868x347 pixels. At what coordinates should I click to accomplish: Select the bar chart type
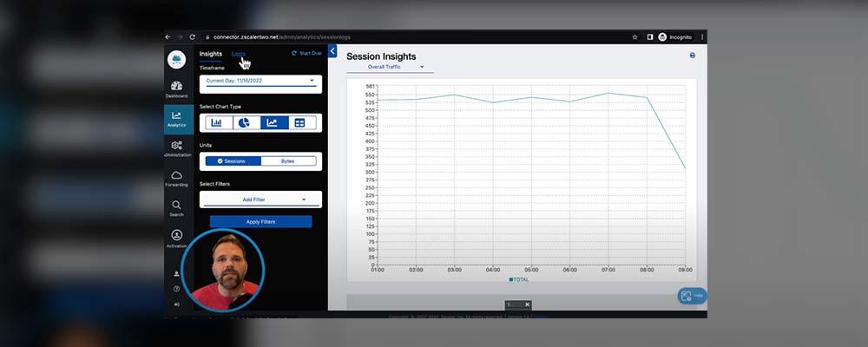point(219,123)
